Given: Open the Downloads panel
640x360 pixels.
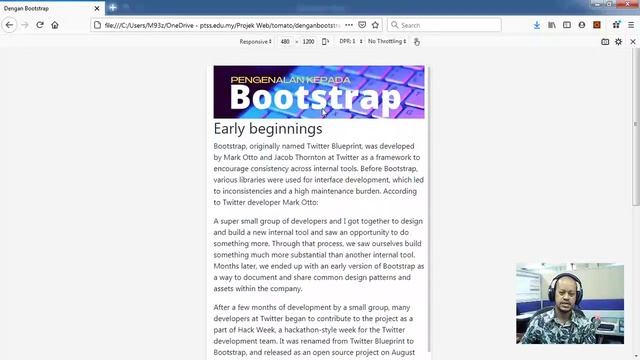Looking at the screenshot, I should click(x=537, y=25).
